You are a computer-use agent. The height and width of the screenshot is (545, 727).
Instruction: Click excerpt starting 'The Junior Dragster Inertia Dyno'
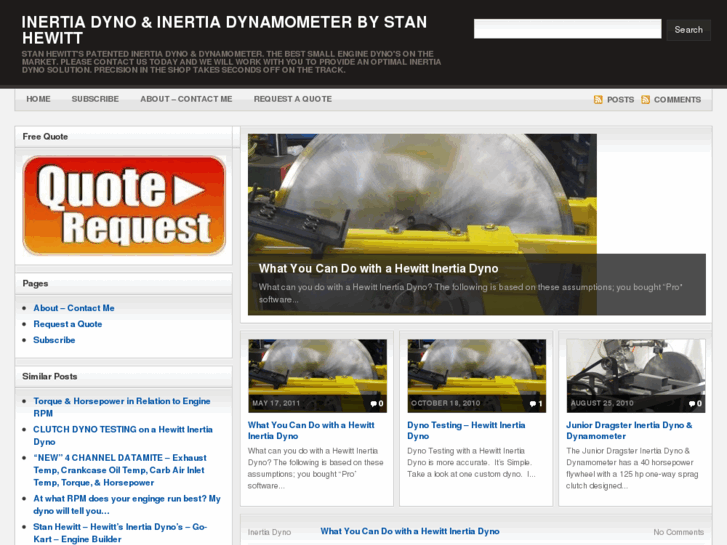(632, 468)
